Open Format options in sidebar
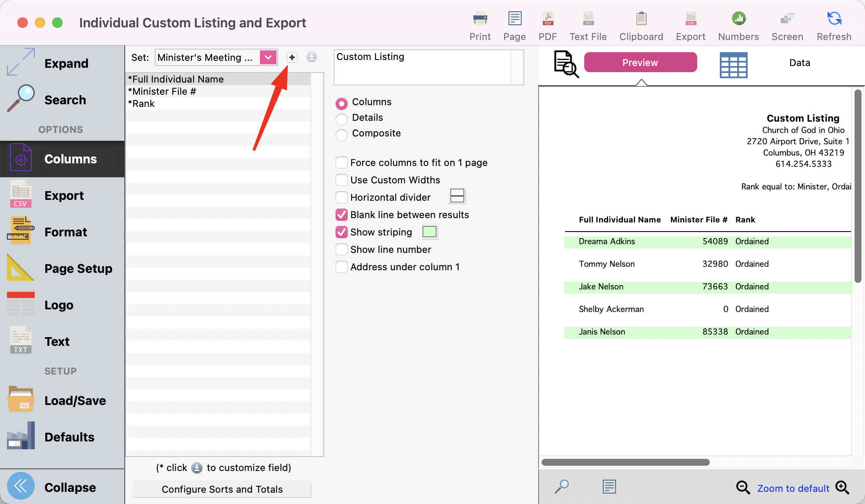The width and height of the screenshot is (865, 504). (62, 232)
